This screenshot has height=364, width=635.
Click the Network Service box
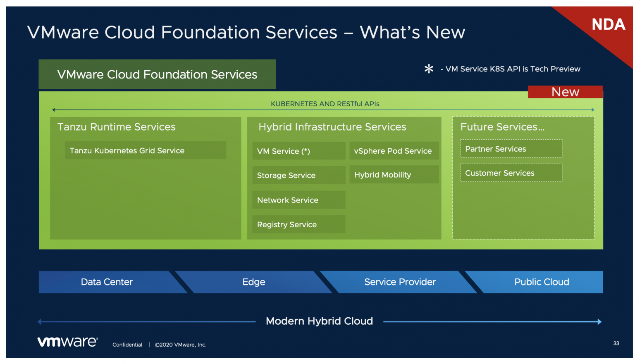[299, 200]
